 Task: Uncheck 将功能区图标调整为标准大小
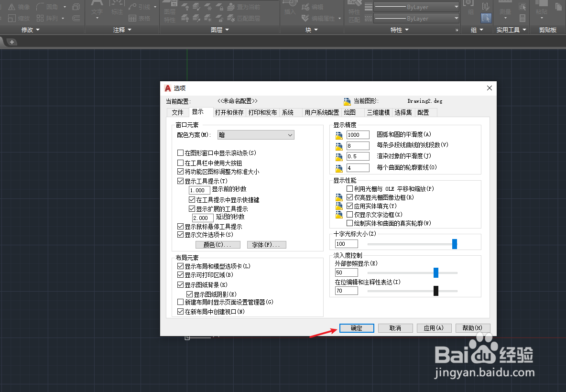[181, 172]
